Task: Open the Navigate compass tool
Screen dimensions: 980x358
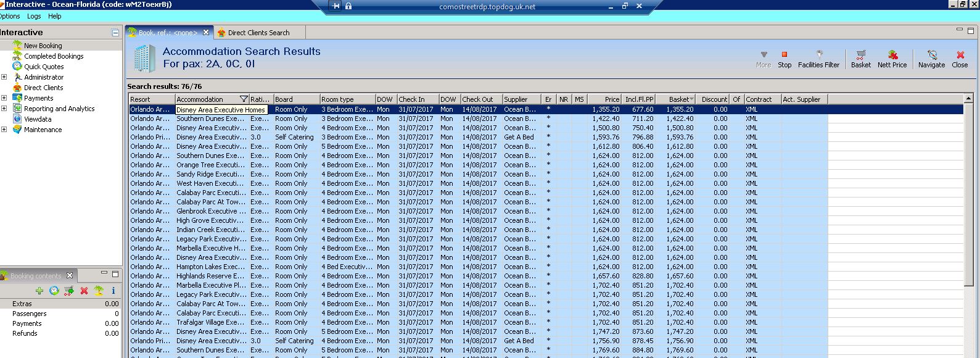Action: 931,59
